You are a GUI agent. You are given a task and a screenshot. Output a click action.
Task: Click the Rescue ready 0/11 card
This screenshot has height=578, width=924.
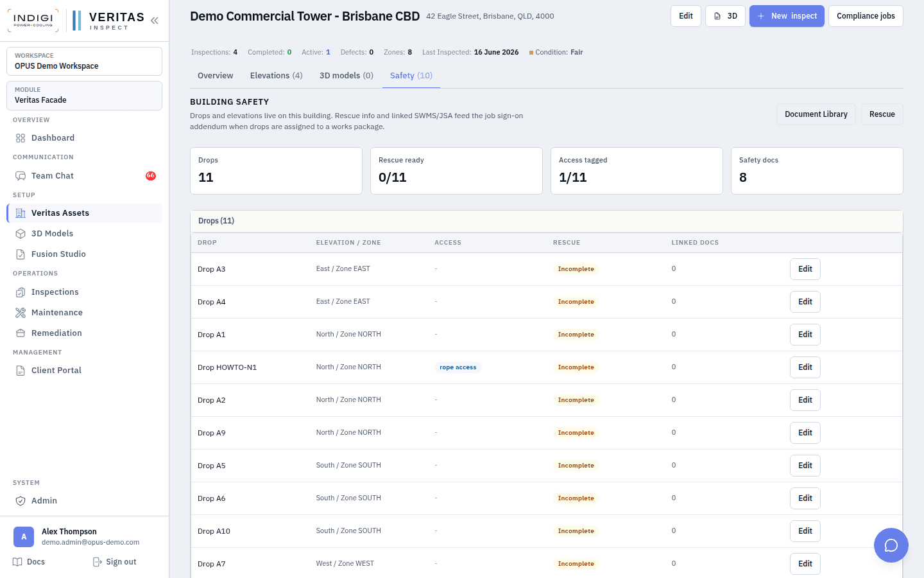456,171
